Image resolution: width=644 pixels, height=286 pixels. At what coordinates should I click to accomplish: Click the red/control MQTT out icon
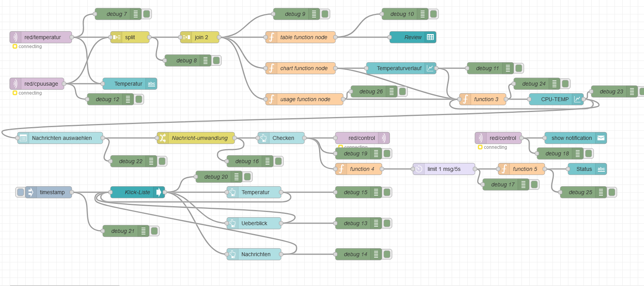[x=384, y=138]
